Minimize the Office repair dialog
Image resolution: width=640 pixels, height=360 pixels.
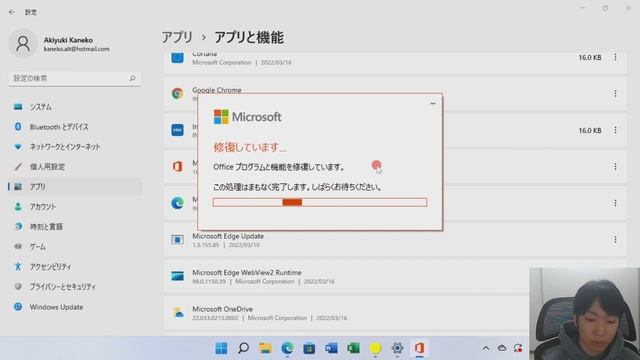[x=433, y=104]
